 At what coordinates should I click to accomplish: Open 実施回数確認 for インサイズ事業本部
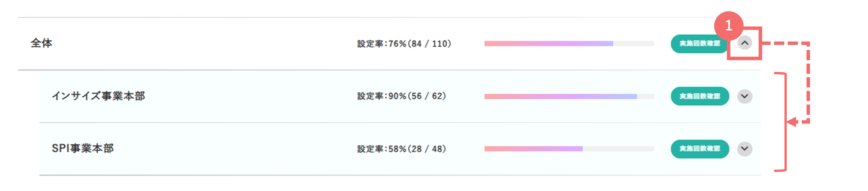tap(700, 96)
